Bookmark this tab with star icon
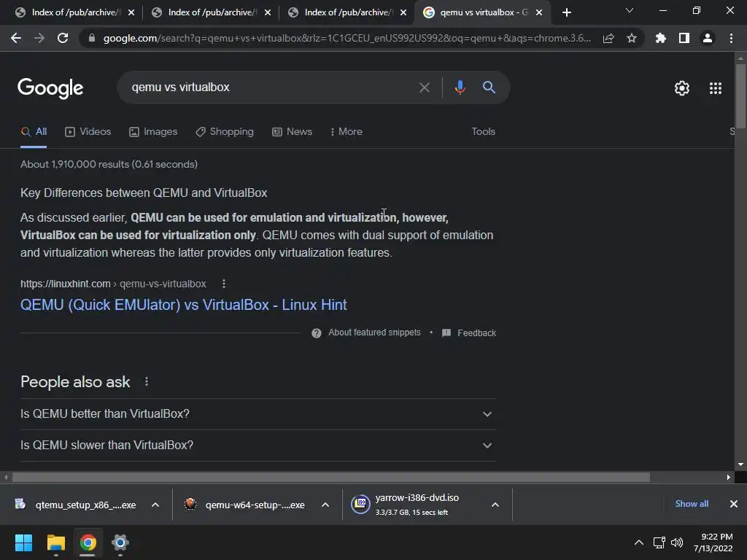 (632, 38)
